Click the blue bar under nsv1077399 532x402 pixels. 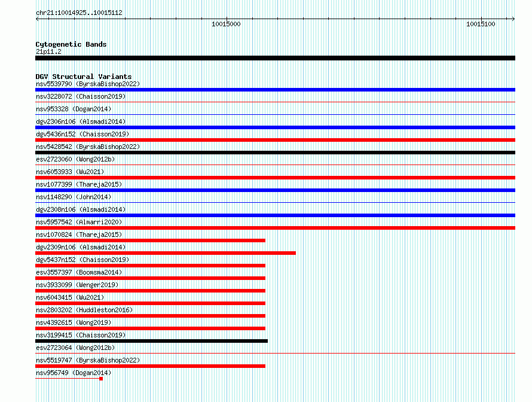coord(275,190)
